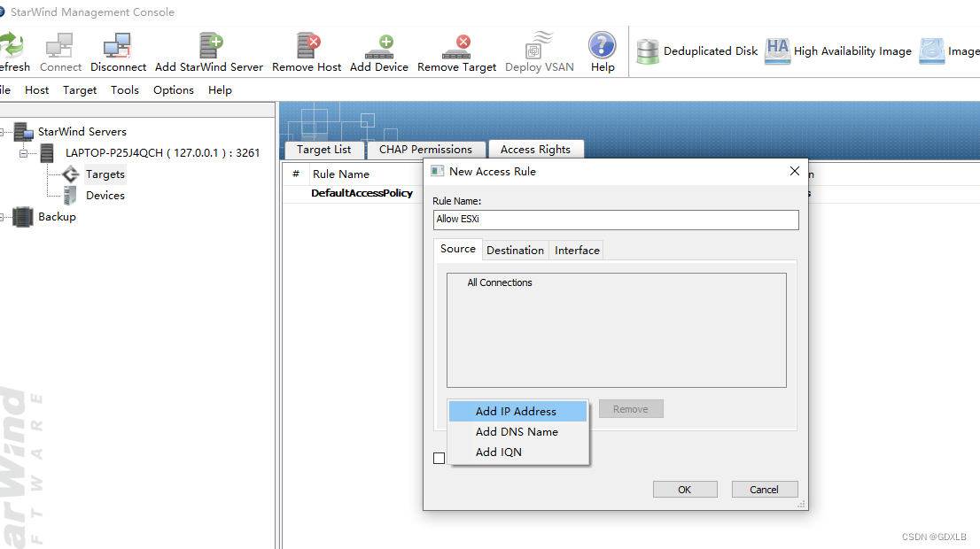Image resolution: width=980 pixels, height=549 pixels.
Task: Open the Host menu
Action: coord(37,90)
